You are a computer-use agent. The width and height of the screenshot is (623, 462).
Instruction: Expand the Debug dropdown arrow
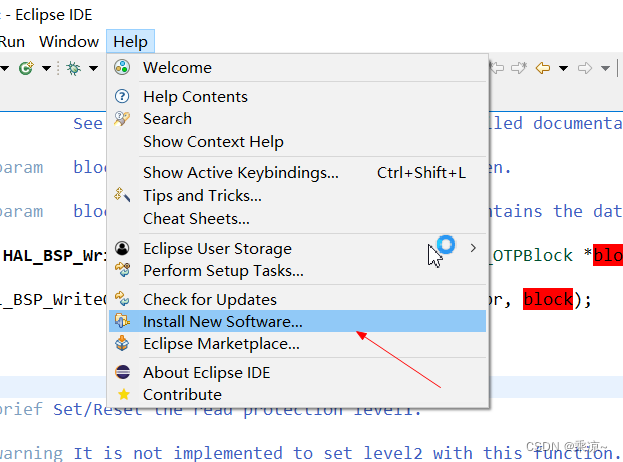[93, 68]
